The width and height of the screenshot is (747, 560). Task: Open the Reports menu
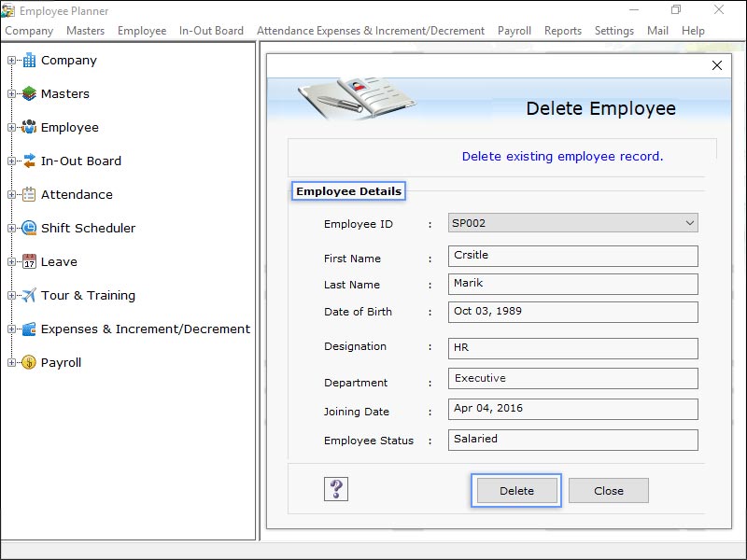click(x=563, y=30)
